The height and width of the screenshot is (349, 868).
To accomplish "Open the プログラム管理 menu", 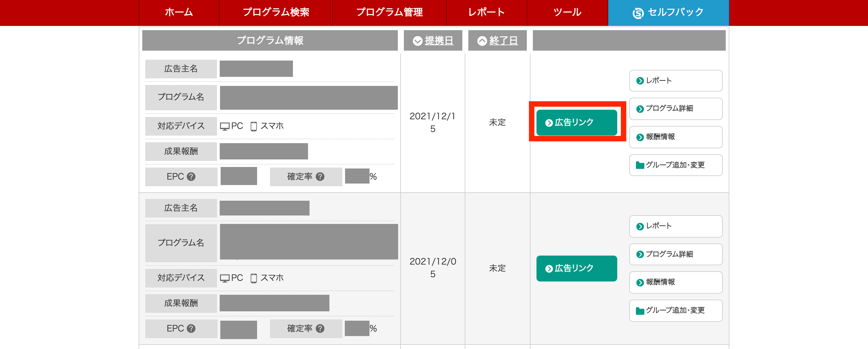I will (x=389, y=12).
